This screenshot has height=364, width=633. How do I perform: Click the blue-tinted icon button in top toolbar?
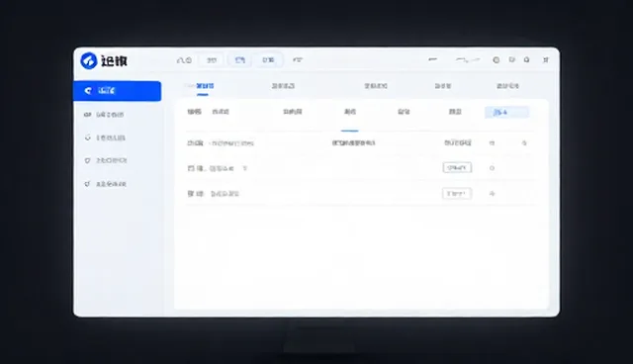[x=239, y=60]
